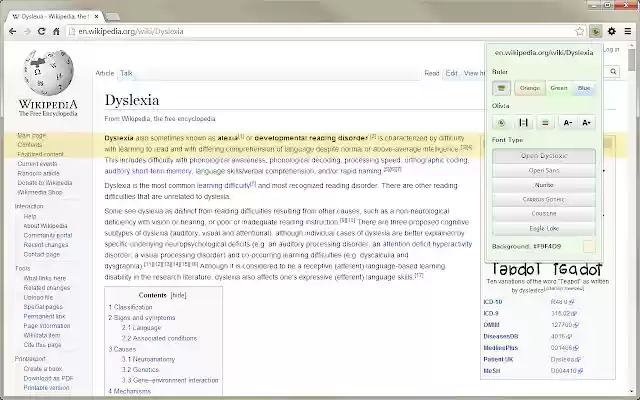Click external link icon beside ICD-10 code
Viewport: 640px width, 400px height.
(571, 302)
